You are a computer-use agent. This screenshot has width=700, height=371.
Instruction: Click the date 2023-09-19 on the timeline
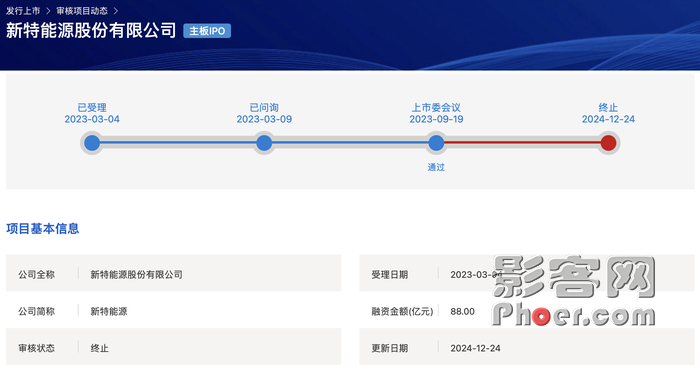436,119
